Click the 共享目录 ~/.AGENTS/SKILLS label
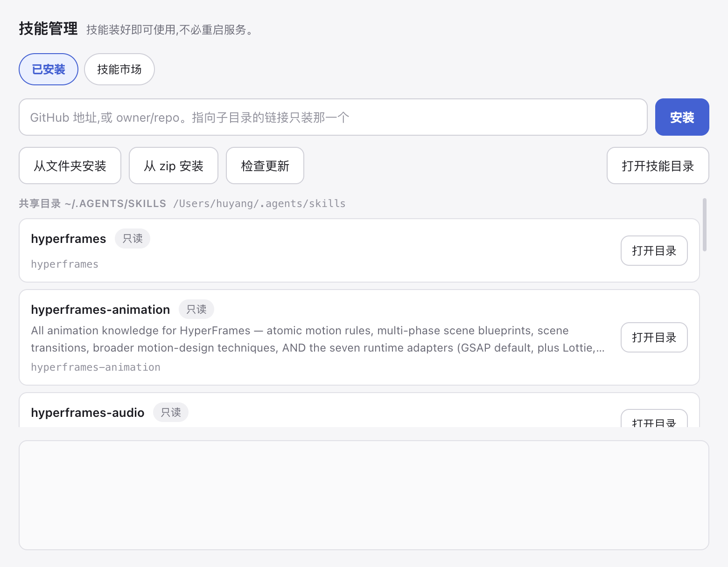This screenshot has width=728, height=567. [92, 204]
